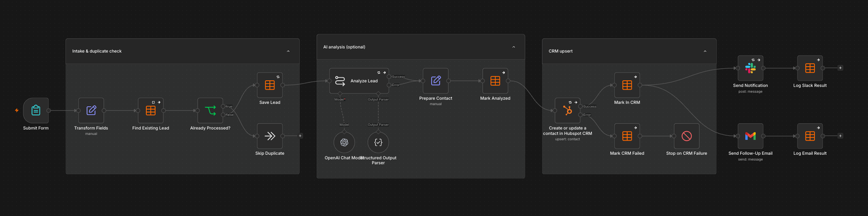This screenshot has height=216, width=868.
Task: Click the output port of Submit Form
Action: pos(49,110)
